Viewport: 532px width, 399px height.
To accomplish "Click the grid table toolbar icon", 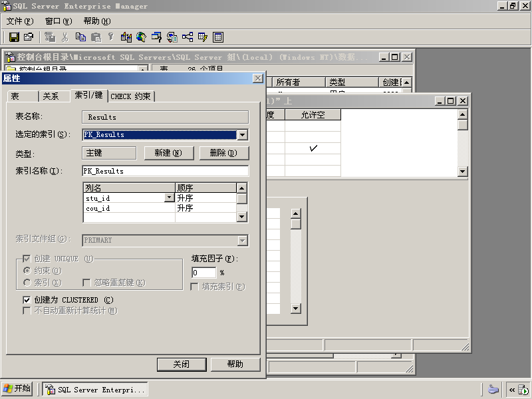I will click(x=218, y=37).
